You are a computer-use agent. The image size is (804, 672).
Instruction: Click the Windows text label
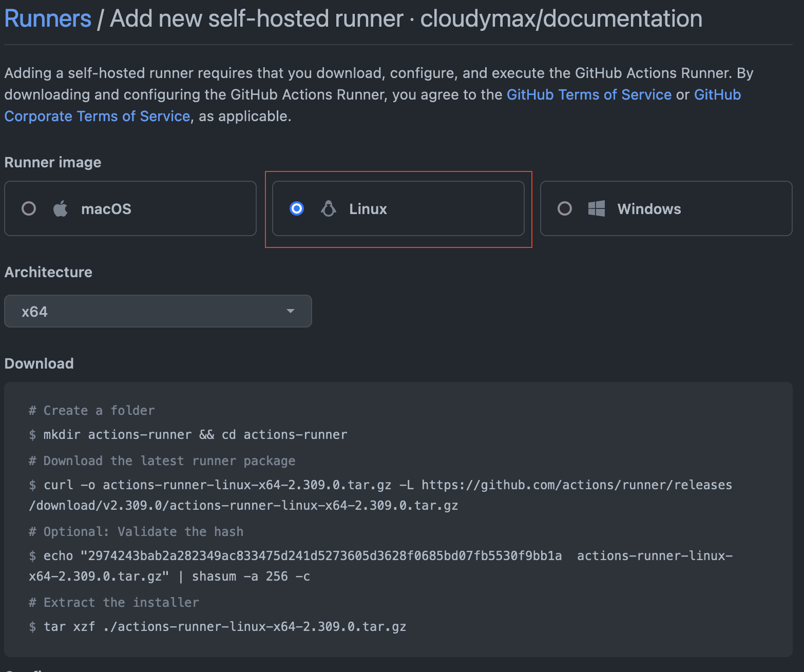(649, 209)
